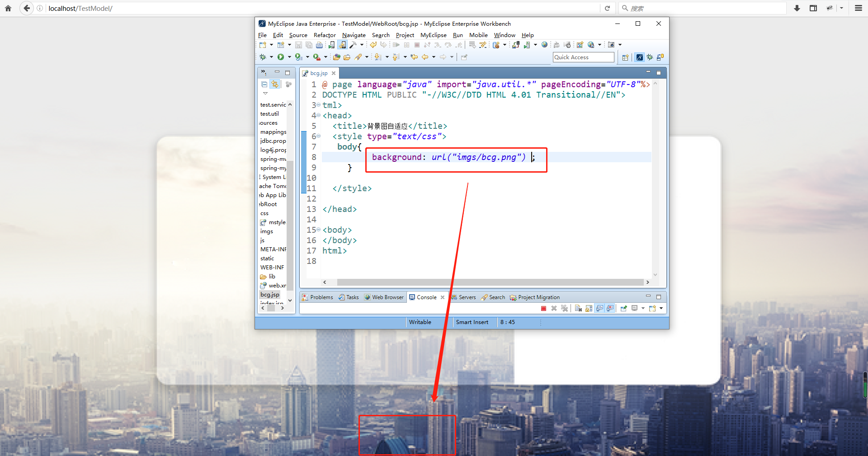Open the Navigate menu
This screenshot has width=868, height=456.
point(354,35)
